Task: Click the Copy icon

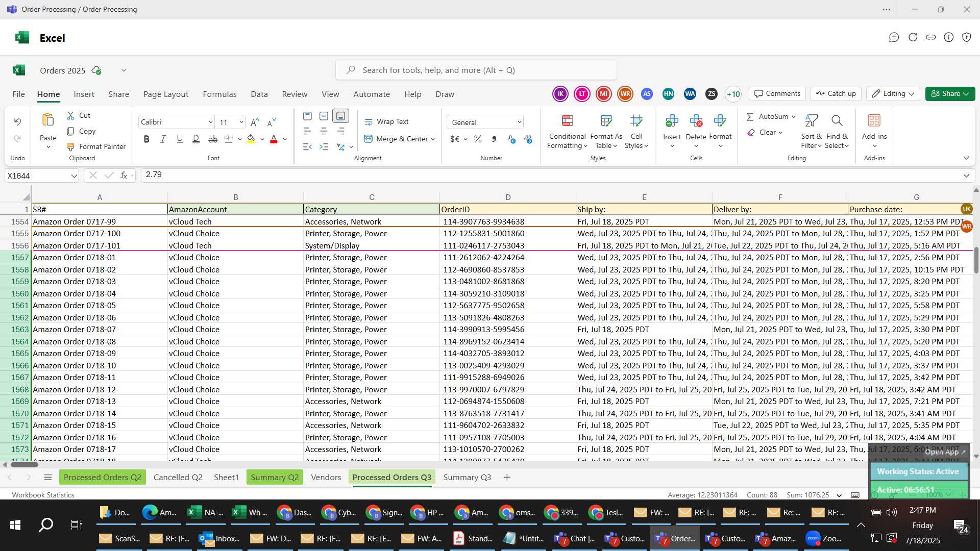Action: (70, 131)
